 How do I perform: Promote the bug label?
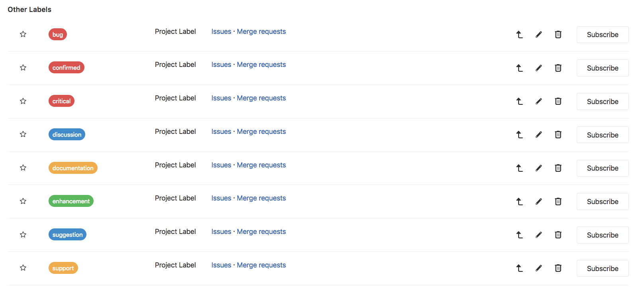coord(519,34)
